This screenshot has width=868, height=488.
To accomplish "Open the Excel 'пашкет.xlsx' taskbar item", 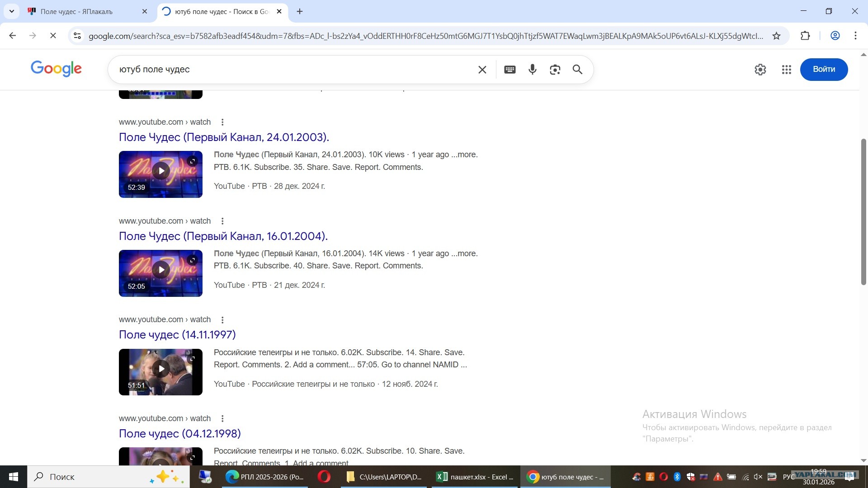I will point(475,477).
